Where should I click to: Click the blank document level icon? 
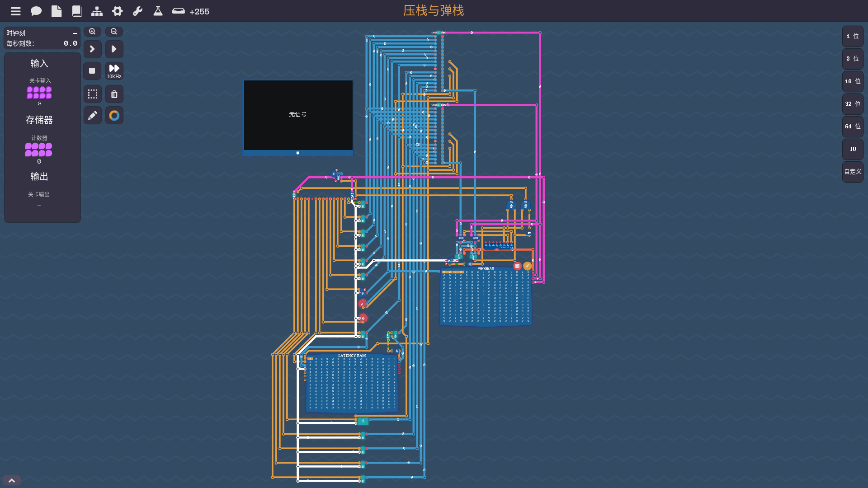(57, 11)
